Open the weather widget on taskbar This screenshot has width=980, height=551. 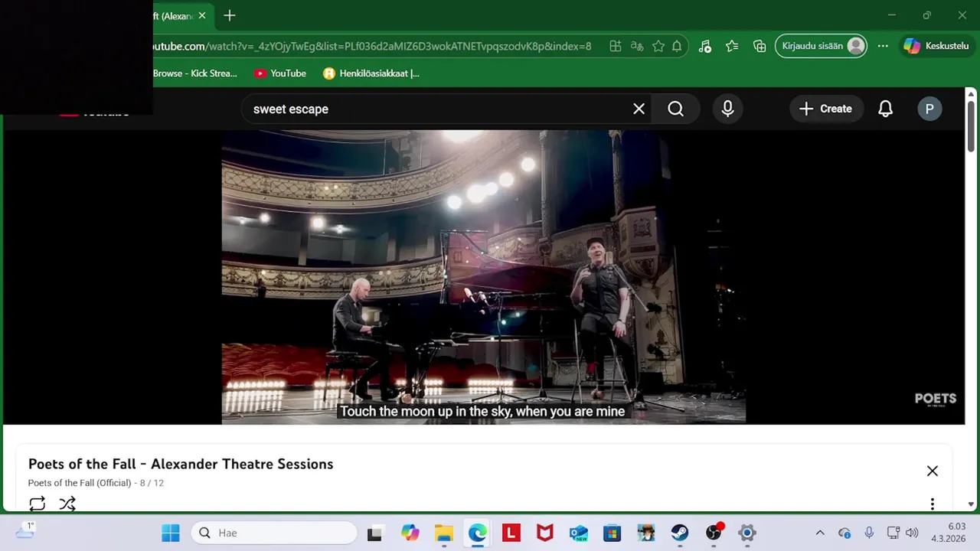[25, 530]
